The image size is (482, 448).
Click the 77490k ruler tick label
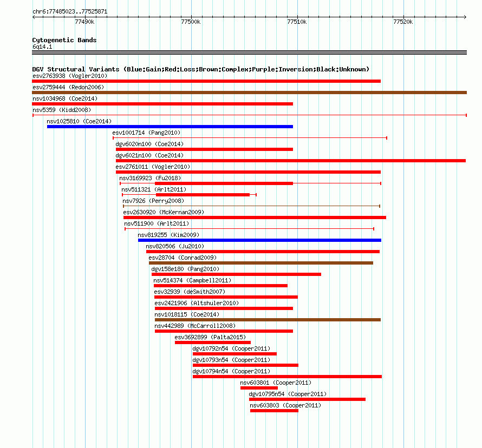coord(84,22)
